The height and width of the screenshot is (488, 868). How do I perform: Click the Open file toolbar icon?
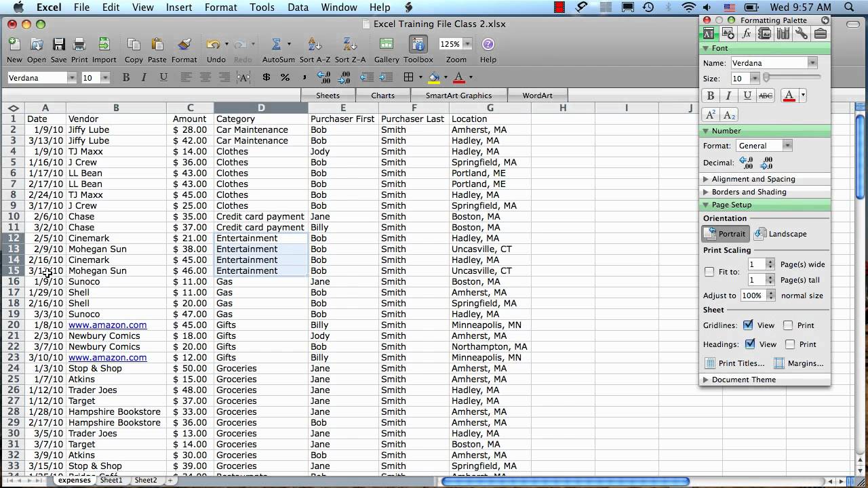pos(37,44)
